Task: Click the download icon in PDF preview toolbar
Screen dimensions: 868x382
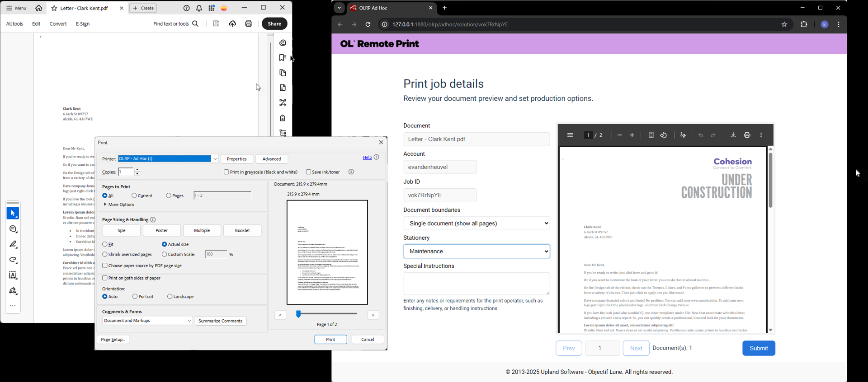Action: click(733, 135)
